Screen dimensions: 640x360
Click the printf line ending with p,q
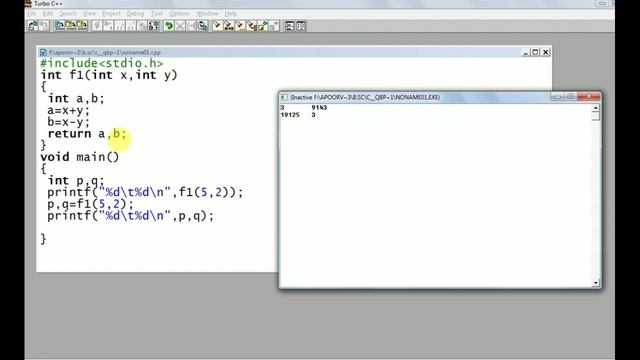[x=131, y=216]
